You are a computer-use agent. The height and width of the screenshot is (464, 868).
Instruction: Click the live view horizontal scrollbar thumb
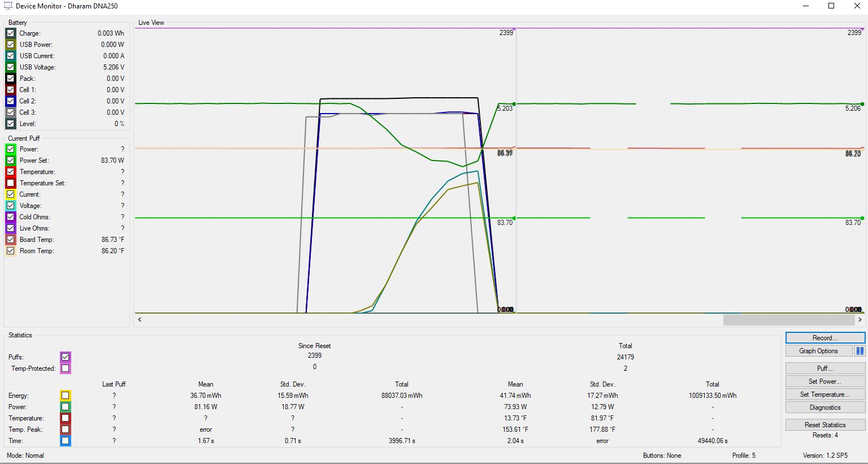point(788,320)
